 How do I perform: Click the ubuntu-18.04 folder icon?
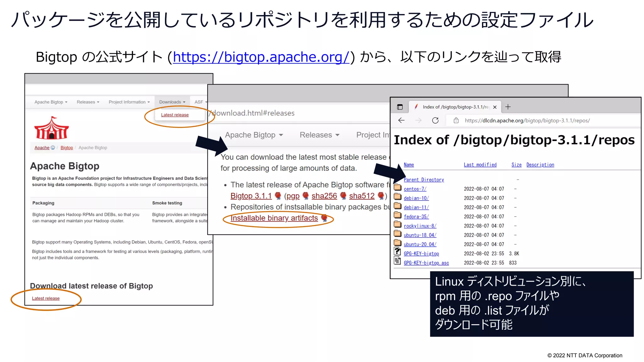pyautogui.click(x=397, y=233)
